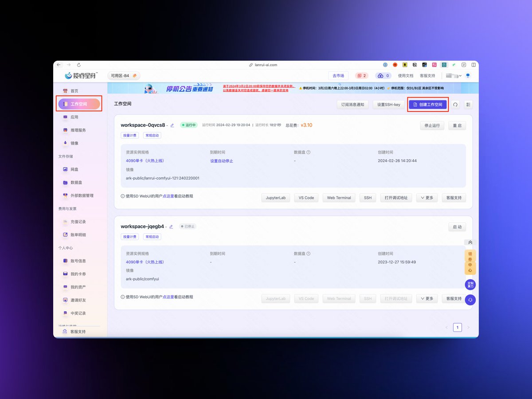Viewport: 532px width, 399px height.
Task: Click the 可用区-B4 zone selector
Action: point(124,75)
